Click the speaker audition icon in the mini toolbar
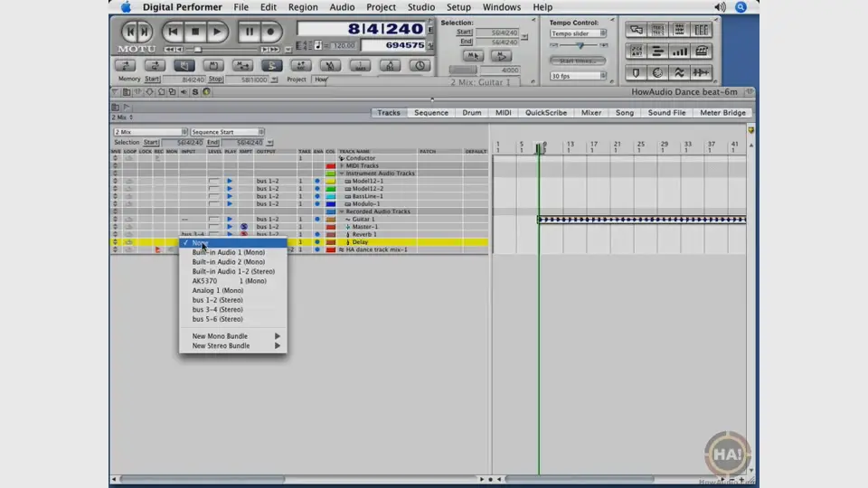Image resolution: width=868 pixels, height=488 pixels. (x=184, y=92)
